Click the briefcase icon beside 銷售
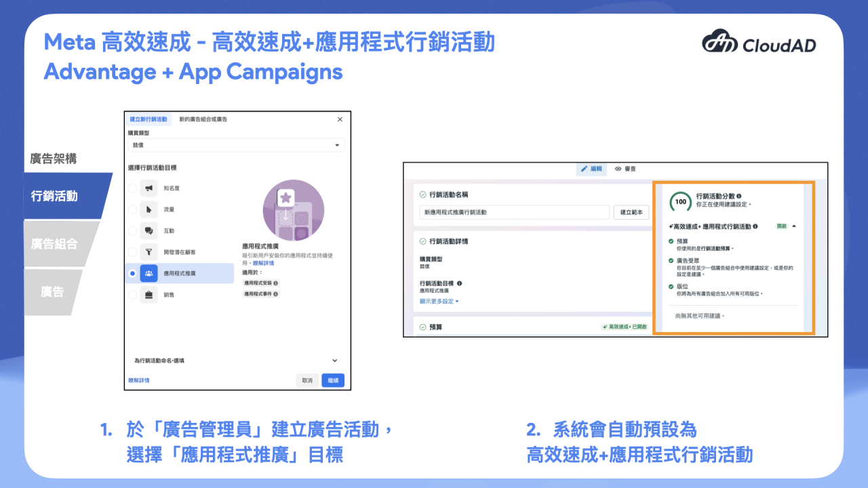The height and width of the screenshot is (488, 868). (x=149, y=295)
